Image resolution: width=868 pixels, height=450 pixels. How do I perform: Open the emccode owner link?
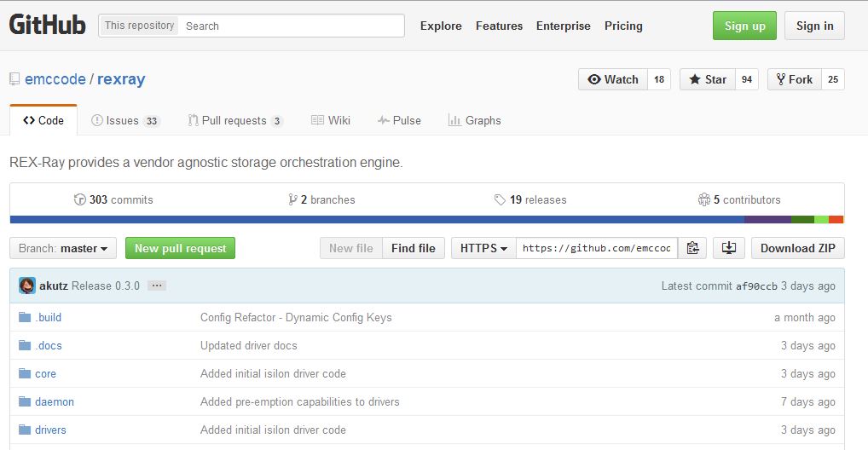(55, 79)
